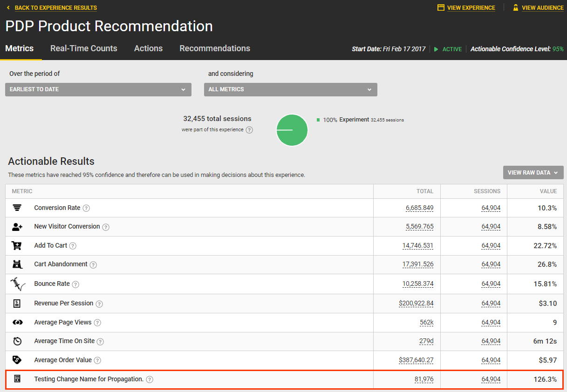
Task: Click Actionable Confidence Level 95% text
Action: pyautogui.click(x=517, y=49)
